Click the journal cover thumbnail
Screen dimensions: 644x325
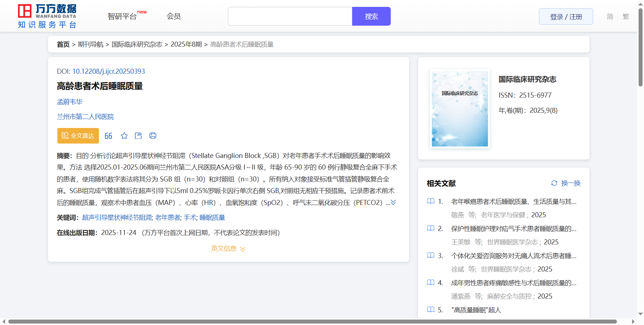(x=460, y=109)
